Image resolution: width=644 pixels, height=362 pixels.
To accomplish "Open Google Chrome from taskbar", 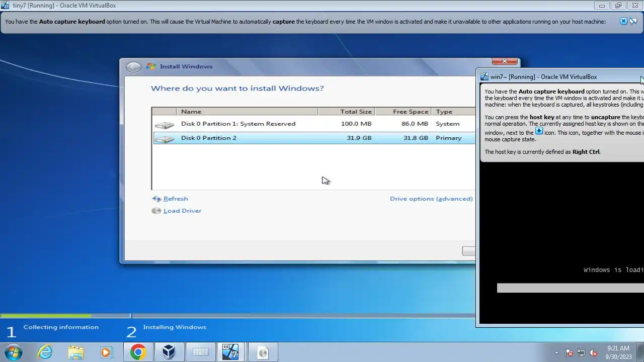I will point(138,352).
